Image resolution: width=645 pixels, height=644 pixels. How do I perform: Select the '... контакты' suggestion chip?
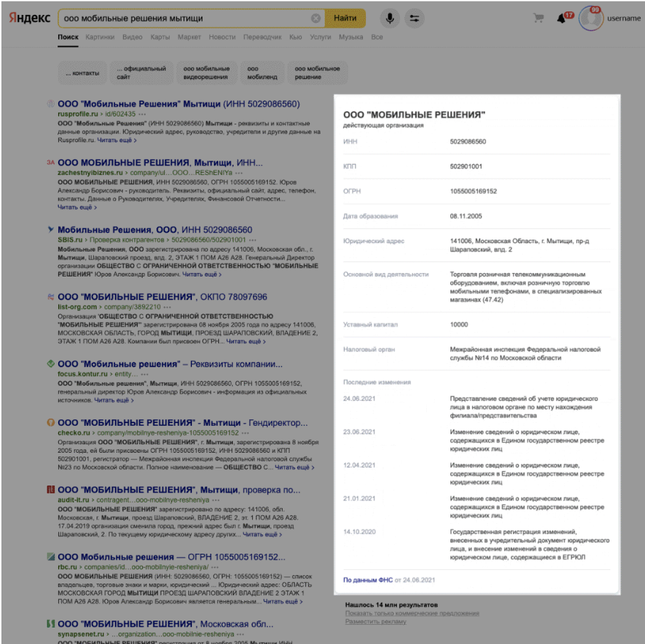coord(82,73)
